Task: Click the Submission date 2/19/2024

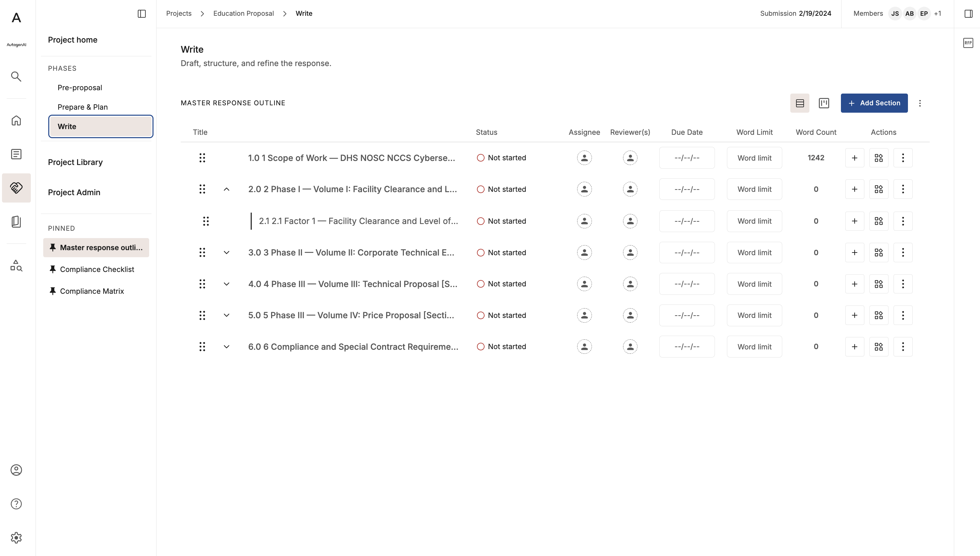Action: point(815,13)
